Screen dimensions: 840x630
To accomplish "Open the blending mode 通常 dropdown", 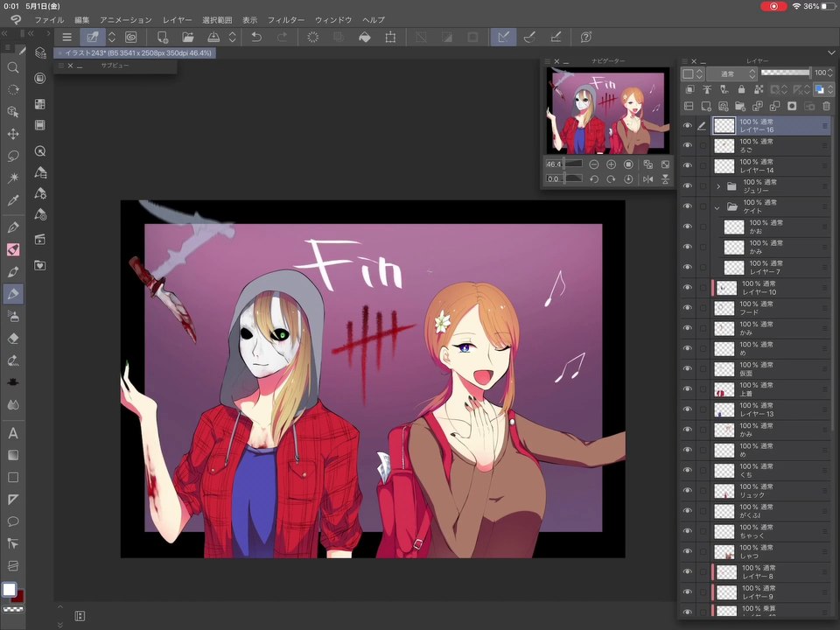I will pos(731,73).
